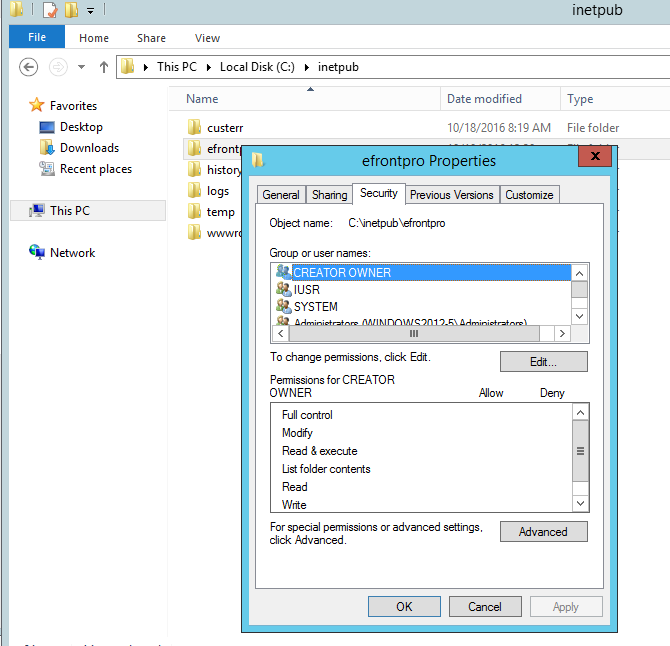Select the Desktop icon in Favorites
The height and width of the screenshot is (646, 670).
(x=47, y=127)
